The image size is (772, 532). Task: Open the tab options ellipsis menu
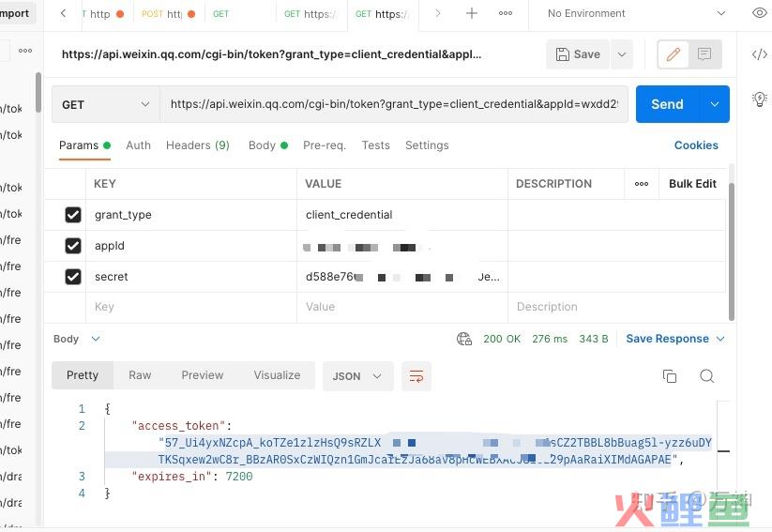506,13
